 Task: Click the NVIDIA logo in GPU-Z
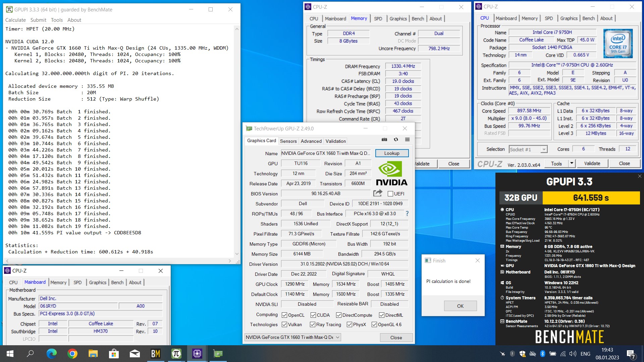click(391, 173)
